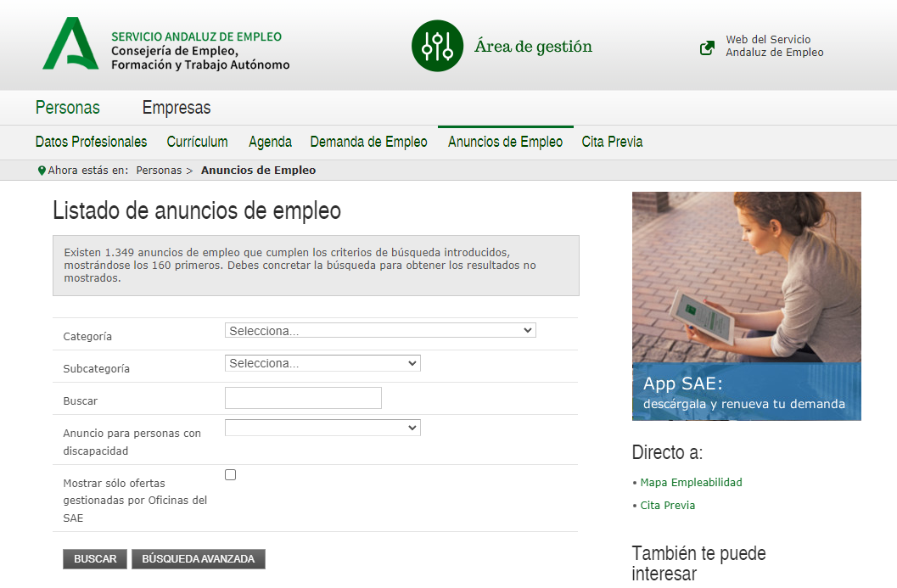The height and width of the screenshot is (588, 897).
Task: Click the external link icon near Web del Servicio
Action: tap(707, 48)
